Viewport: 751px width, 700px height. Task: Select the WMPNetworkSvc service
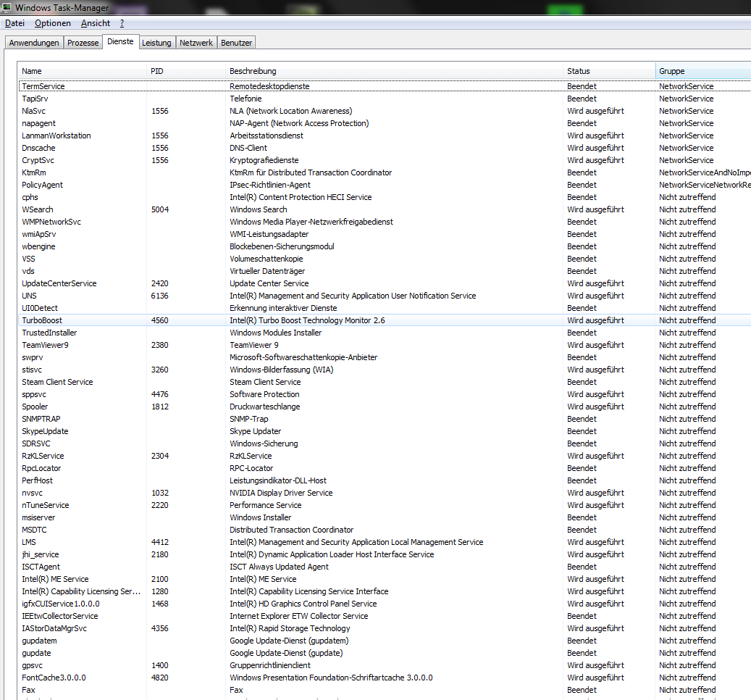coord(385,222)
